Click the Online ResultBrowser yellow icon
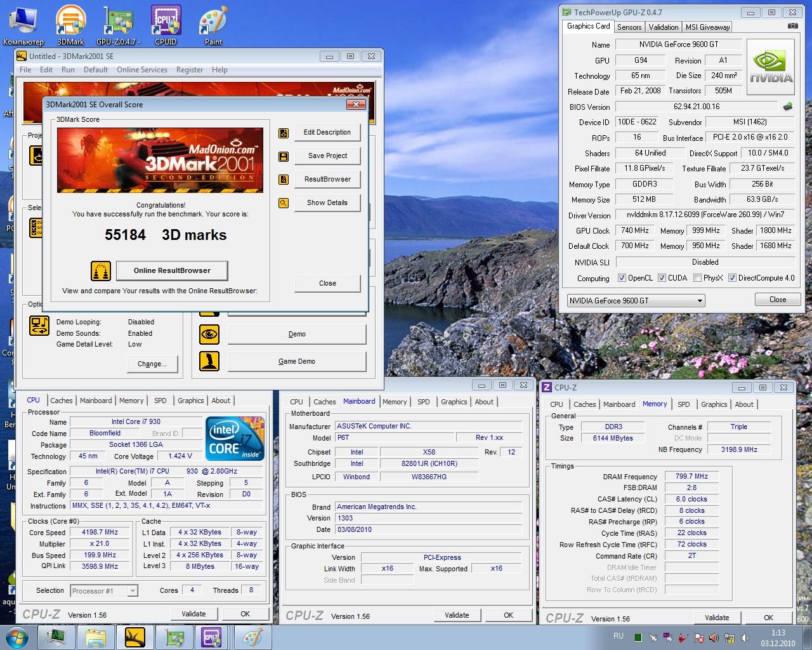The image size is (812, 650). (x=101, y=271)
